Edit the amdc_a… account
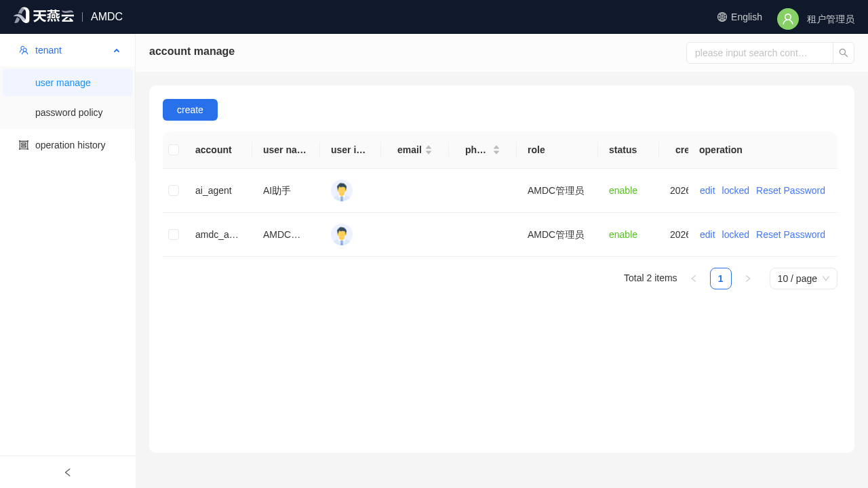Image resolution: width=868 pixels, height=488 pixels. tap(707, 235)
